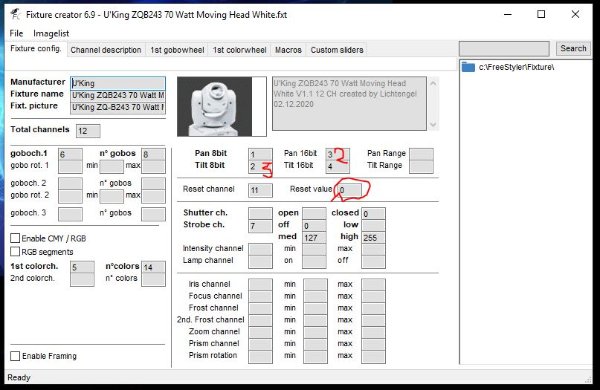Click the Shutter ch. field
600x390 pixels.
click(x=260, y=214)
